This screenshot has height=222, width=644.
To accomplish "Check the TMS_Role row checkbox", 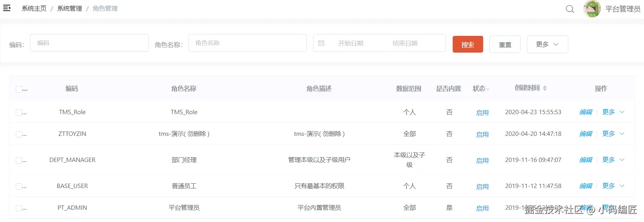I will tap(19, 113).
